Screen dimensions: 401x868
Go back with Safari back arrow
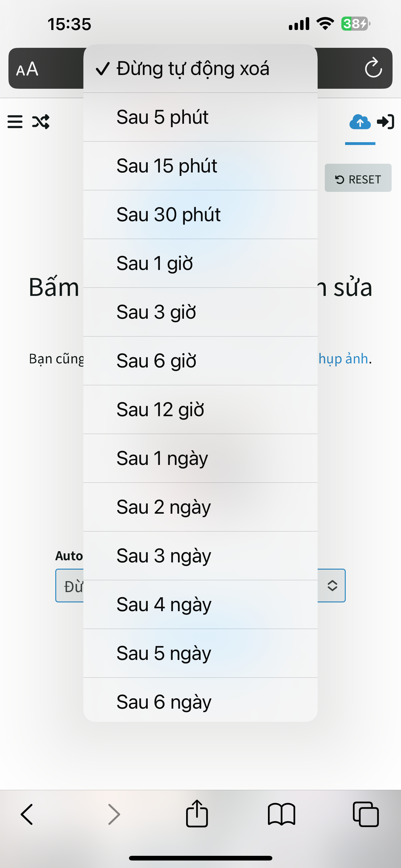(27, 814)
